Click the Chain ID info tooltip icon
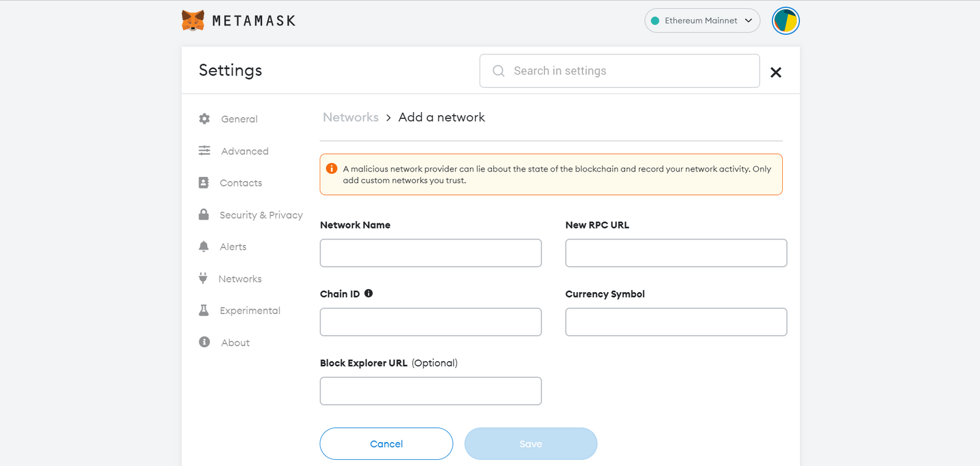980x466 pixels. (x=369, y=293)
